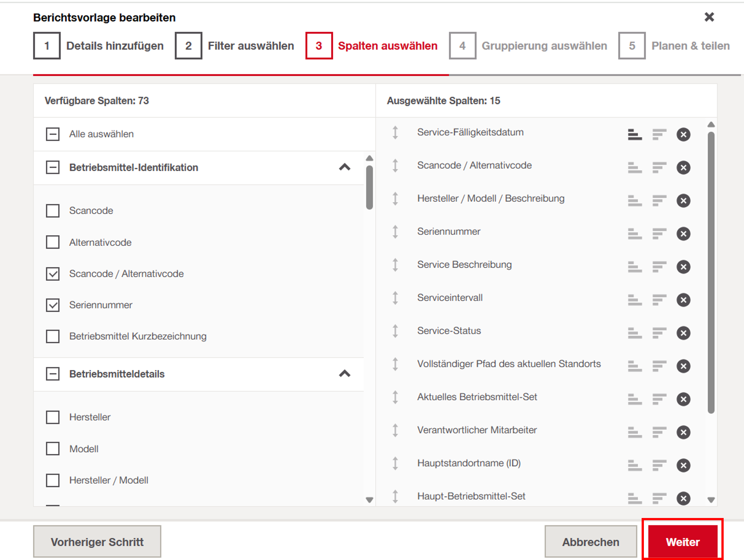The width and height of the screenshot is (744, 560).
Task: Remove the Service-Fälligkeitsdatum column
Action: pyautogui.click(x=683, y=134)
